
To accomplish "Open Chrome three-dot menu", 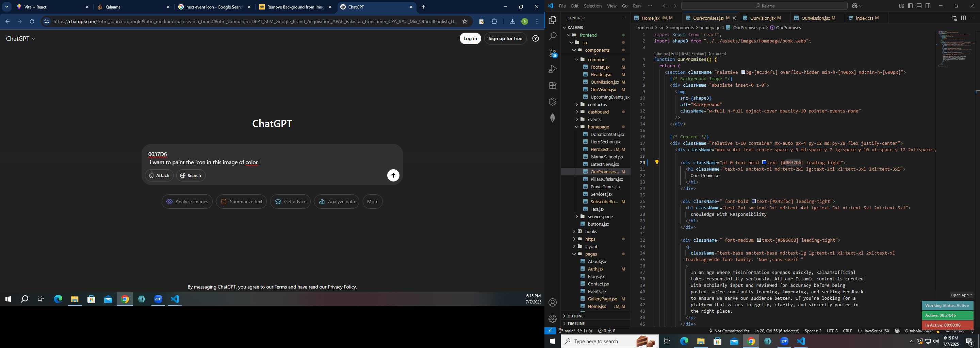I will click(x=537, y=22).
